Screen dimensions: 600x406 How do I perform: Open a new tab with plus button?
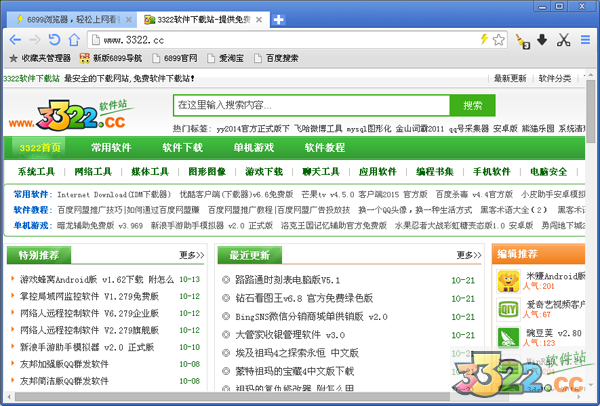pos(279,20)
